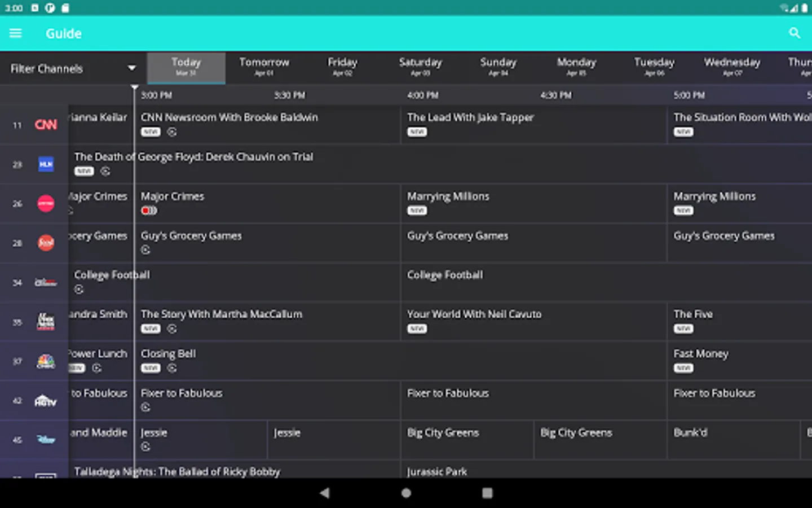Click the 4:30 PM time header
Image resolution: width=812 pixels, height=508 pixels.
pyautogui.click(x=556, y=95)
